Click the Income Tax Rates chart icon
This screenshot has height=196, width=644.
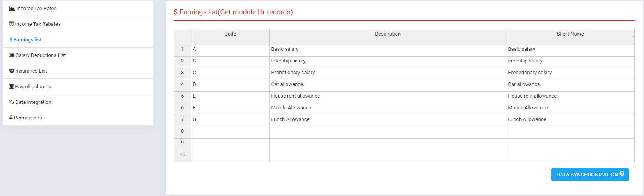[12, 8]
